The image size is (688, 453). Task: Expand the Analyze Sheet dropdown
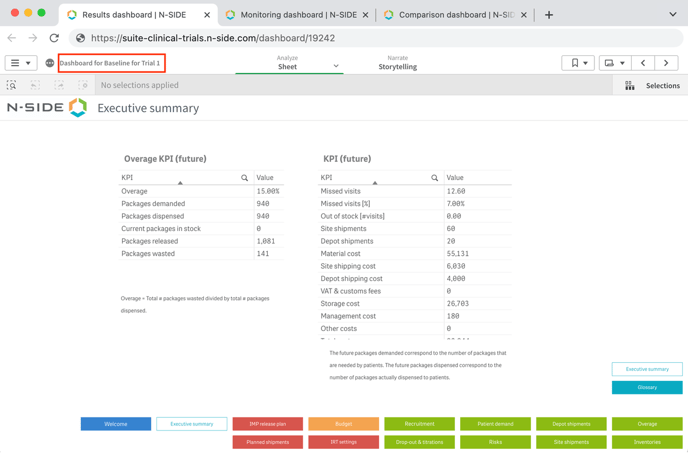click(336, 66)
